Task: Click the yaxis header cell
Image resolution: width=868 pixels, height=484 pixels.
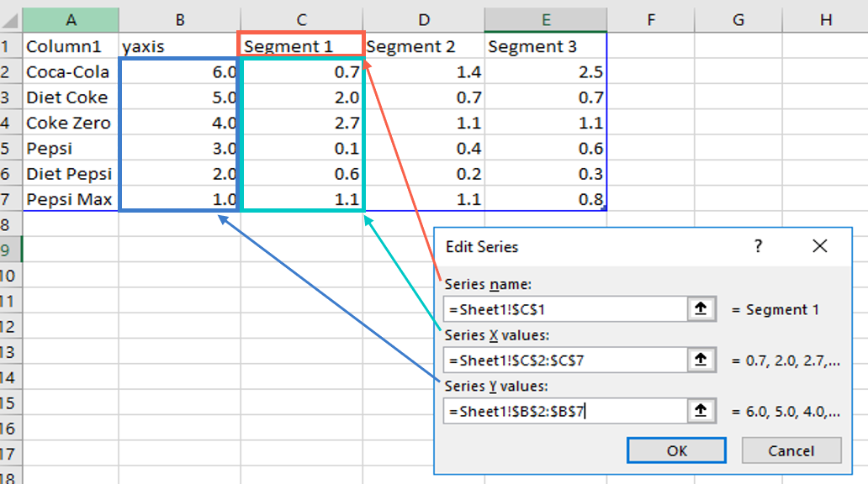Action: [x=180, y=46]
